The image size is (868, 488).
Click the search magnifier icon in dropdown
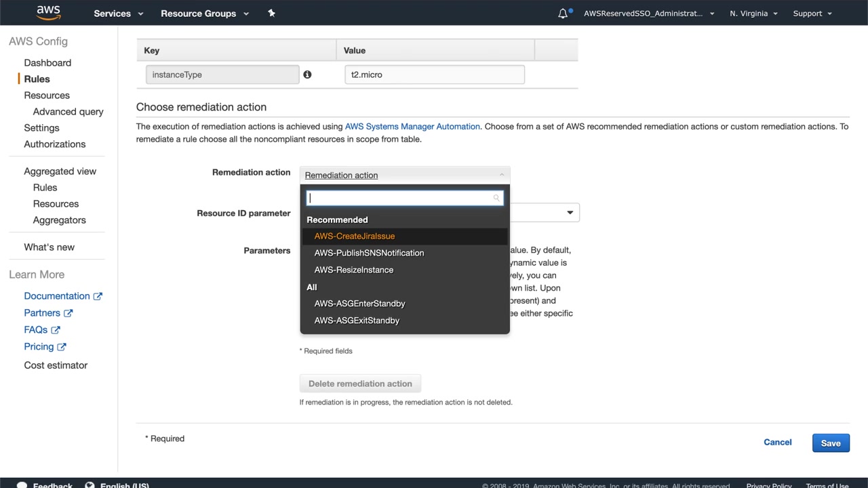point(496,198)
